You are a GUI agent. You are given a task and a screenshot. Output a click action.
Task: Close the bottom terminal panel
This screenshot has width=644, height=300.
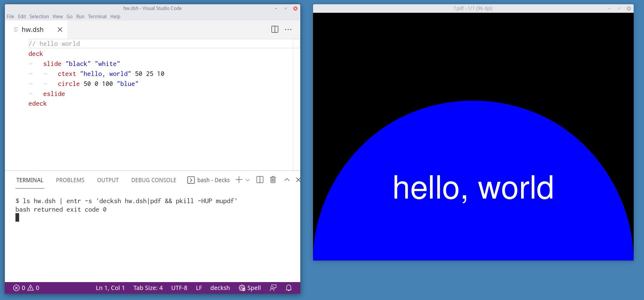click(x=298, y=180)
